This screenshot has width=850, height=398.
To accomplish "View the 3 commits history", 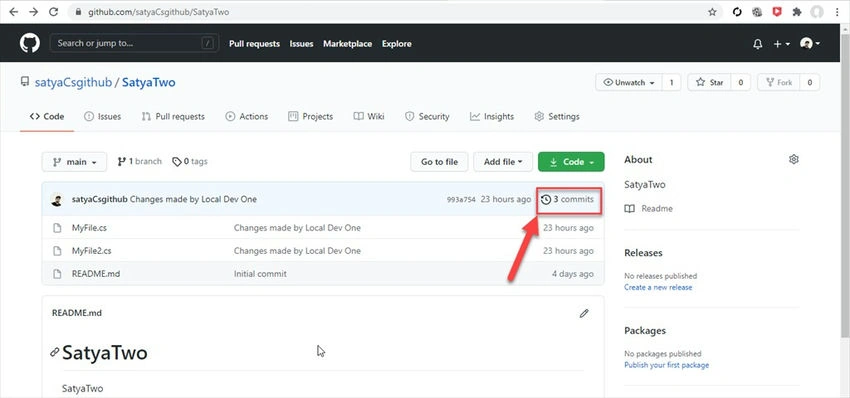I will (568, 200).
